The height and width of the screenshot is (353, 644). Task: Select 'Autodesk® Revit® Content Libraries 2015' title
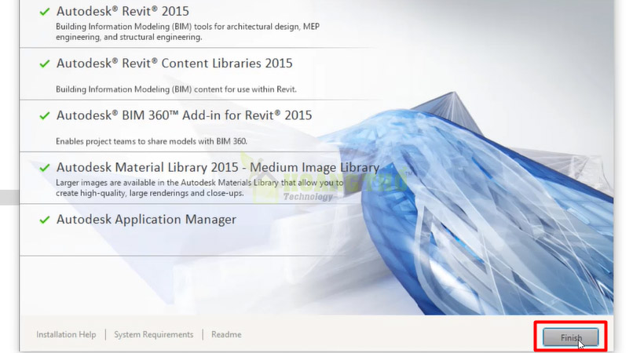pos(174,64)
